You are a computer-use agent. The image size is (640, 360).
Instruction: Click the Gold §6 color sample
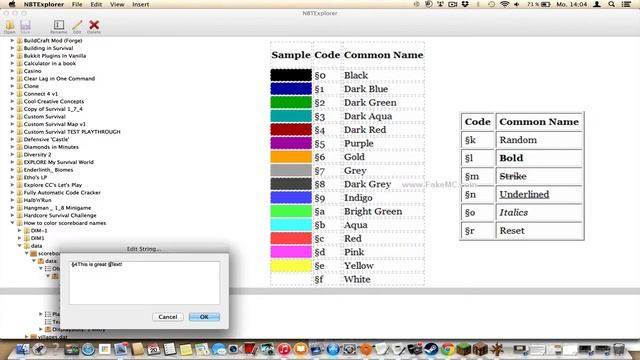click(291, 157)
